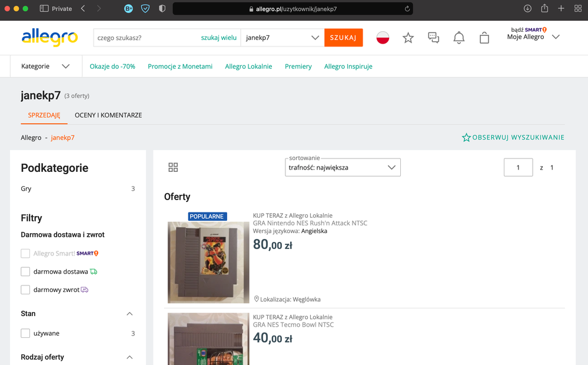588x365 pixels.
Task: Click the szukaj wielu link
Action: point(218,38)
